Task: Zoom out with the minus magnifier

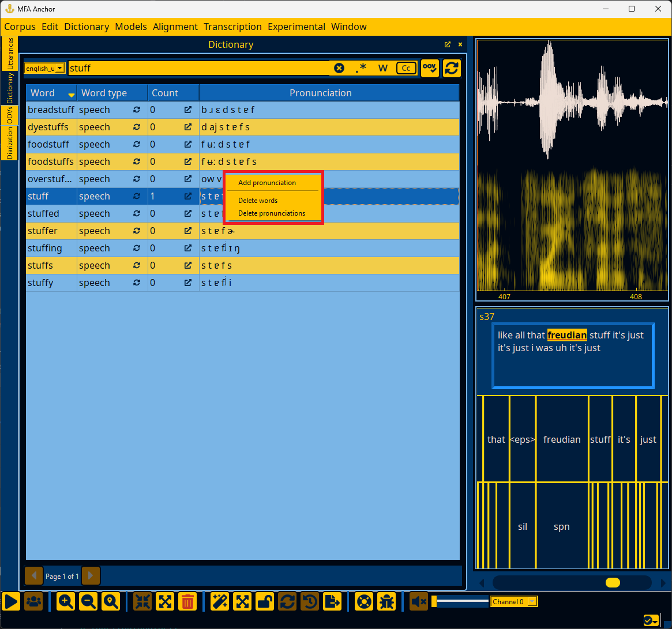Action: pos(88,601)
